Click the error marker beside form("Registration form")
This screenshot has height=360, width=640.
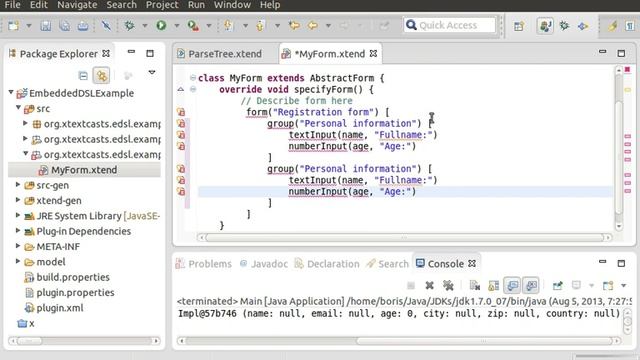tap(181, 112)
